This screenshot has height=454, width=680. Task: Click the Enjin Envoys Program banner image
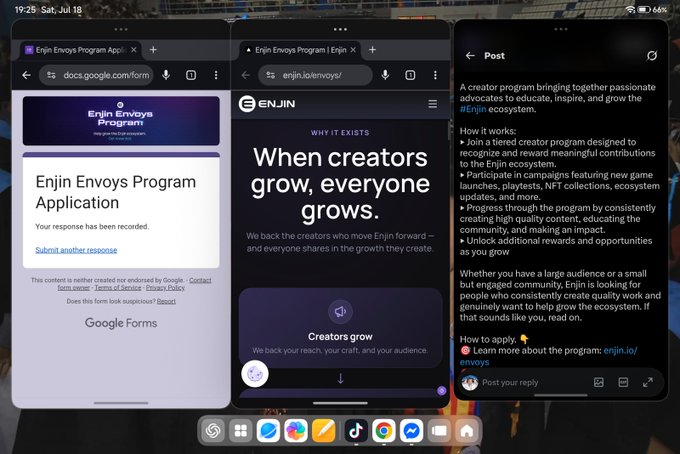pos(121,121)
